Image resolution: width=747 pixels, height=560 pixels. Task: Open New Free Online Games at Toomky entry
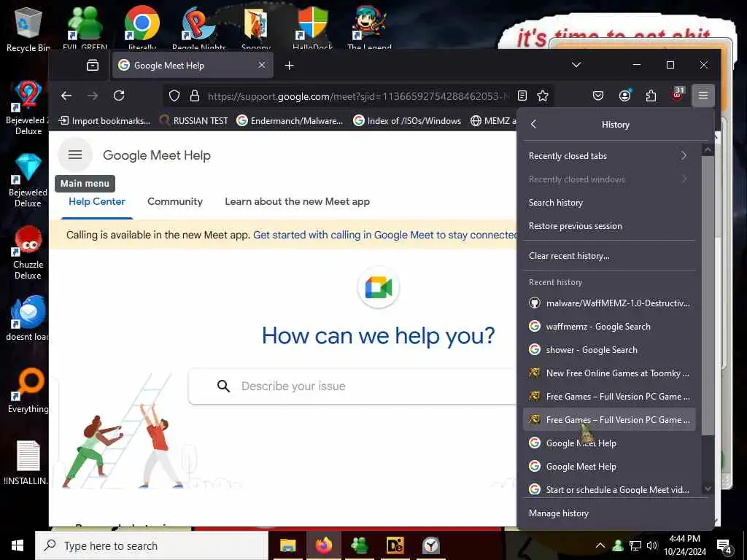609,373
